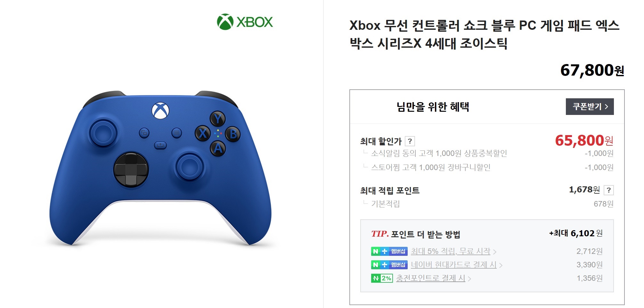
Task: Open the 최대 5% 적립, 무료 시작 link
Action: click(x=451, y=251)
